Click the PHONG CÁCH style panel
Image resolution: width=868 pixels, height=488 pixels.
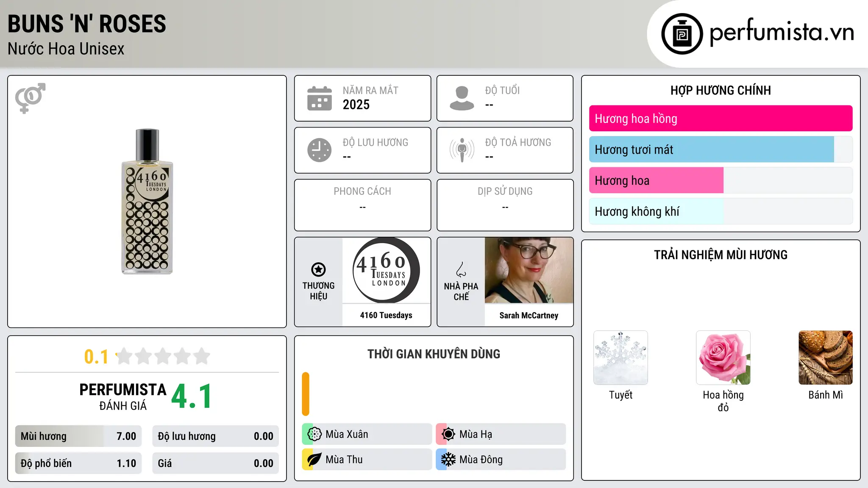[x=362, y=205]
